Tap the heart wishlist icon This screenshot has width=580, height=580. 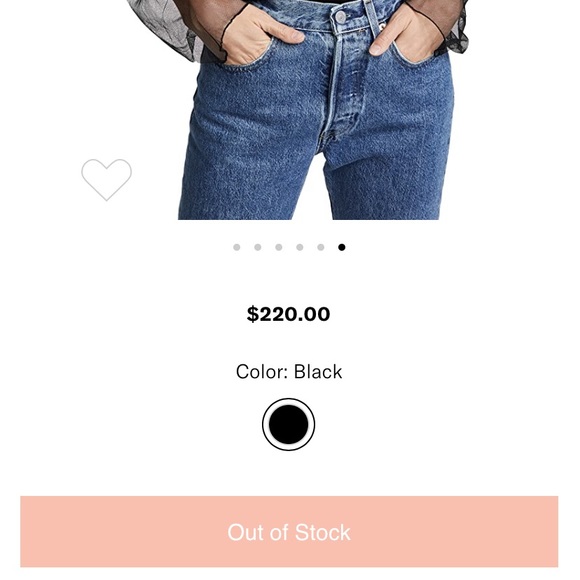(107, 180)
